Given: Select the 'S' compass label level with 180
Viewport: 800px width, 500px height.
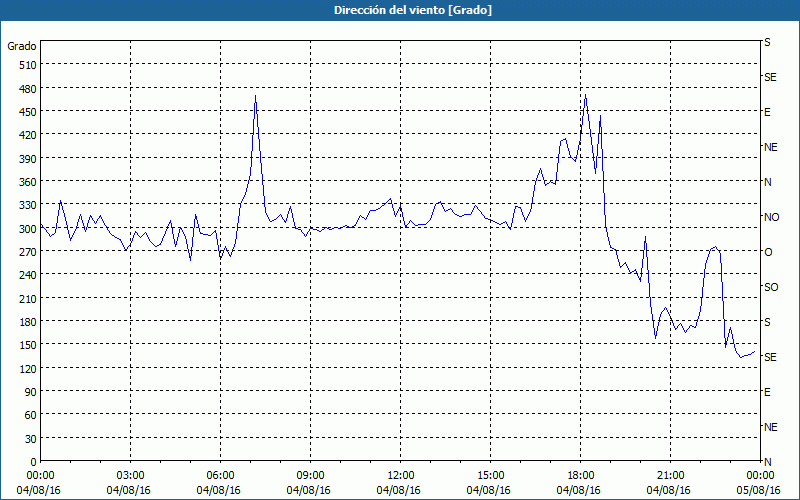Looking at the screenshot, I should tap(767, 322).
